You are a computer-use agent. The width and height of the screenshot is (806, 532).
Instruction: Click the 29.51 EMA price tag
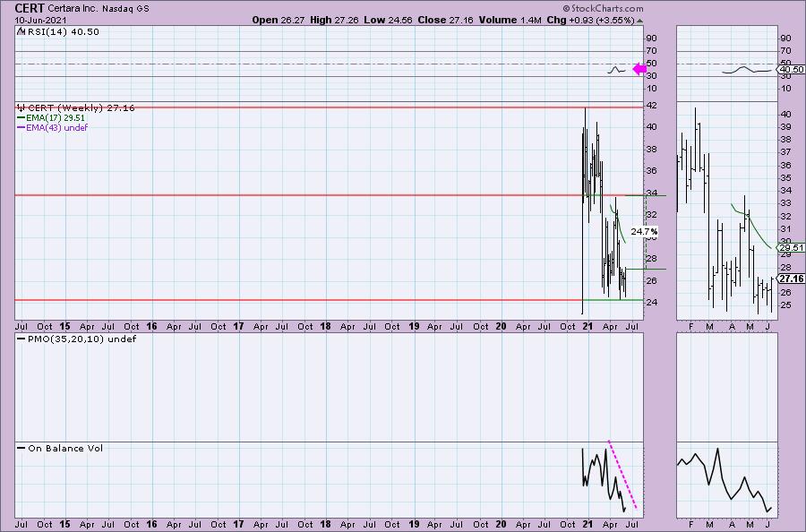pos(791,248)
